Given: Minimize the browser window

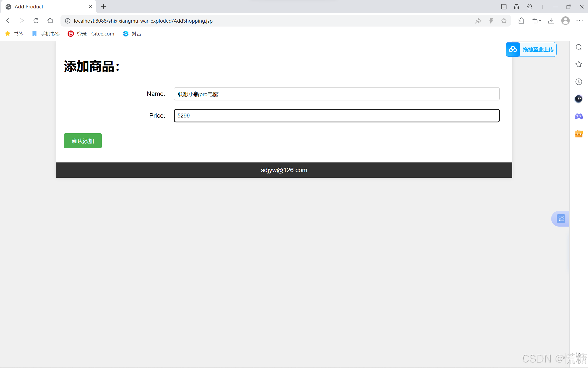Looking at the screenshot, I should pyautogui.click(x=555, y=7).
